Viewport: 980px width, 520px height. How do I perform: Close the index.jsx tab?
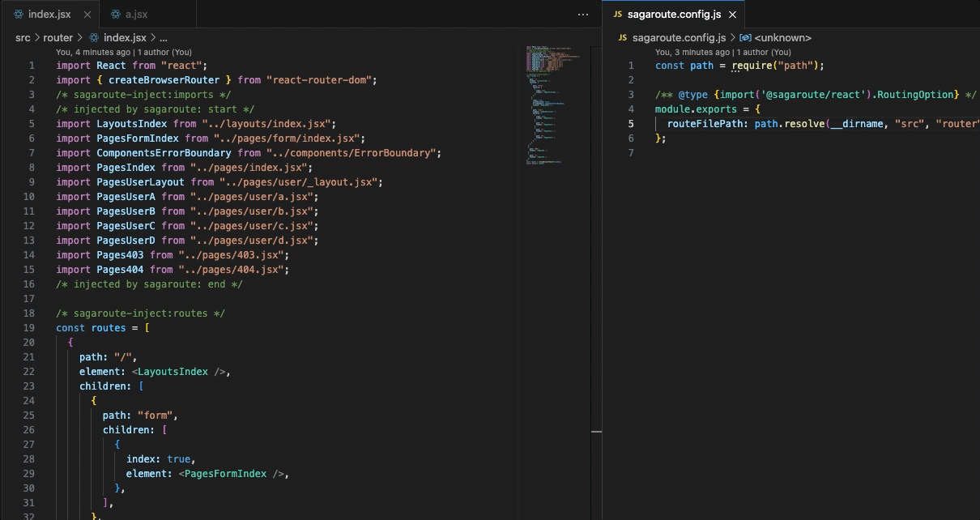(x=87, y=15)
